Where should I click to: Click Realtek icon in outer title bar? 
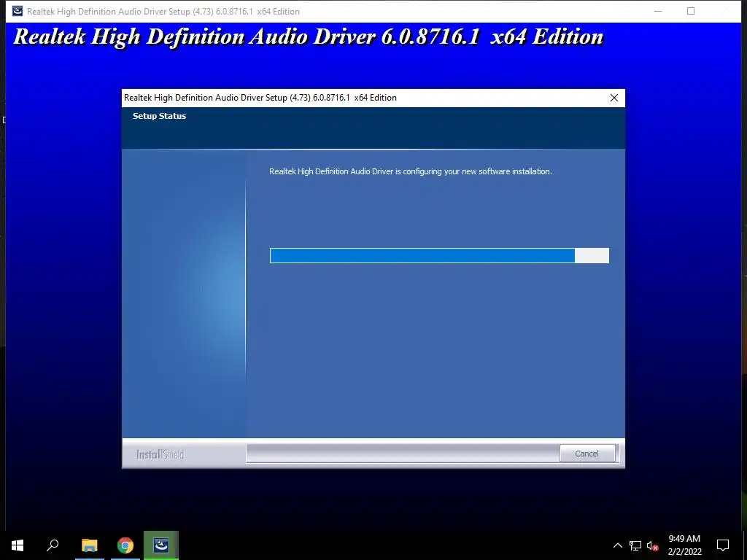18,11
